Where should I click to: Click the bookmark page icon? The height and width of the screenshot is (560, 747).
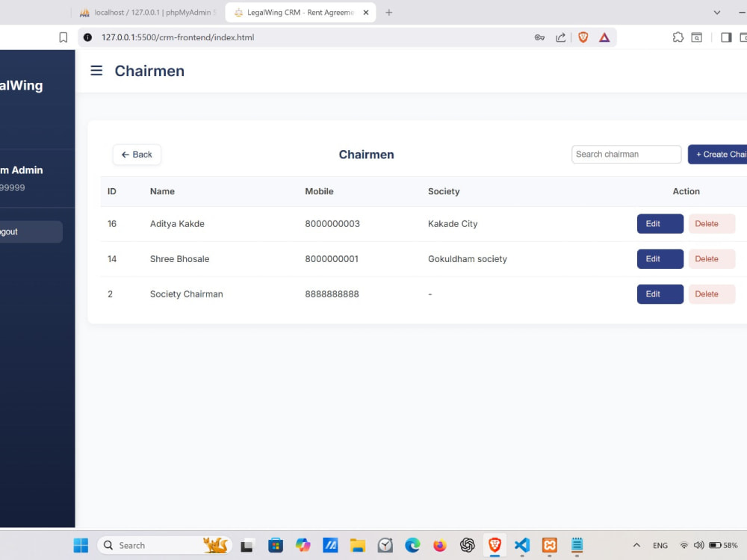coord(63,37)
